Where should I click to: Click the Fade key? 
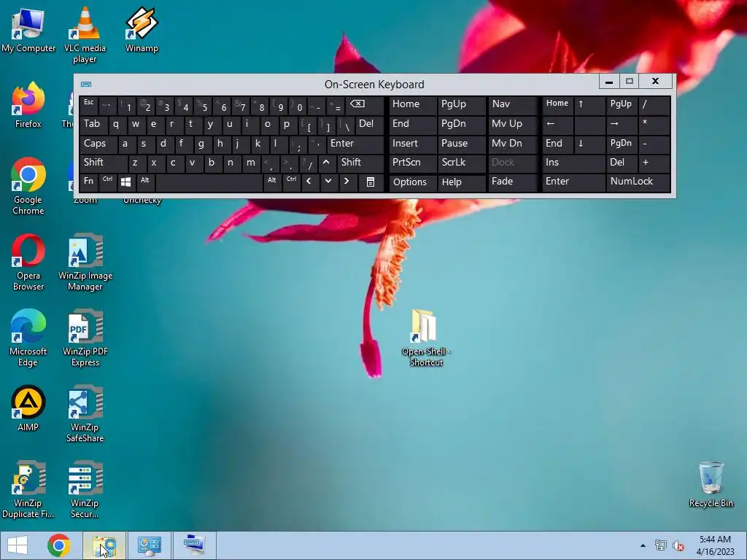pos(512,182)
